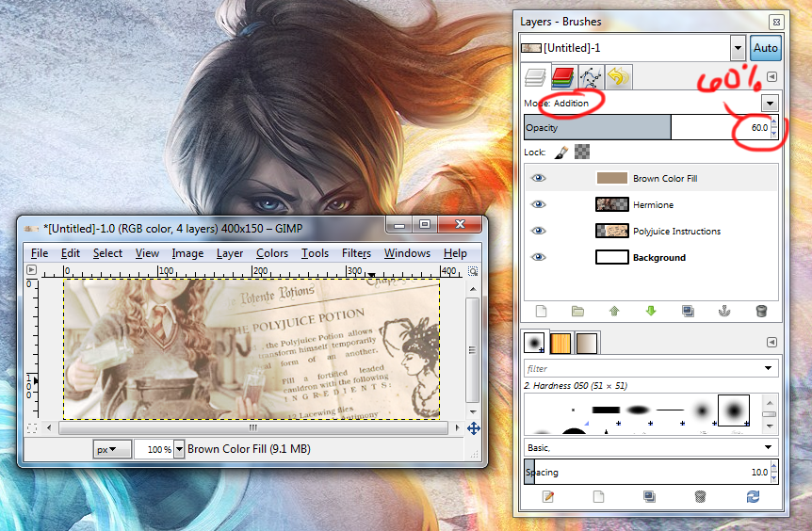Open the zoom percentage dropdown arrow
812x531 pixels.
point(179,449)
